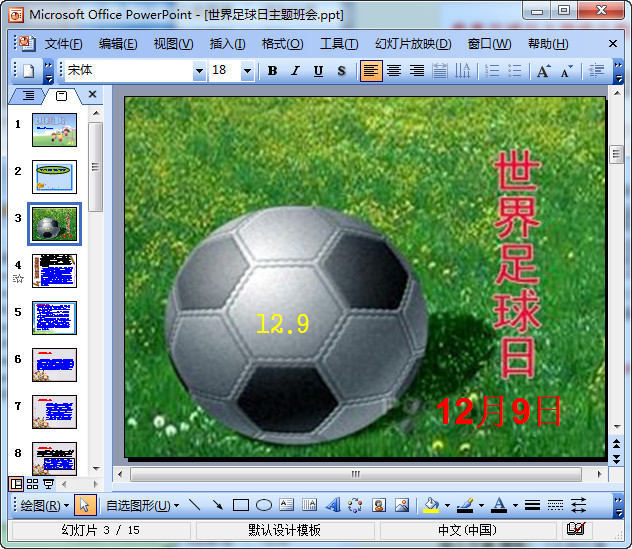Select the Line drawing tool
Viewport: 632px width, 549px height.
pos(195,505)
